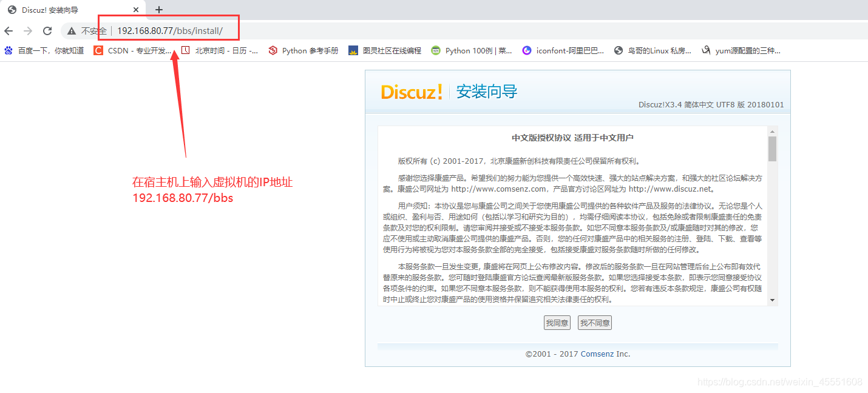Screen dimensions: 868x393
Task: Close the Discuz! 安装向导 tab
Action: tap(136, 10)
